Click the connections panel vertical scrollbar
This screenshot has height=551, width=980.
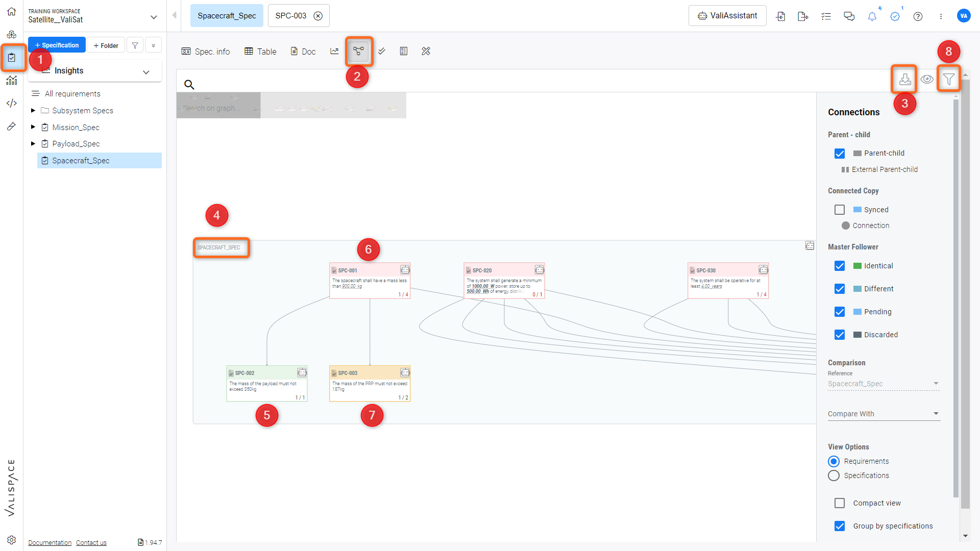956,298
